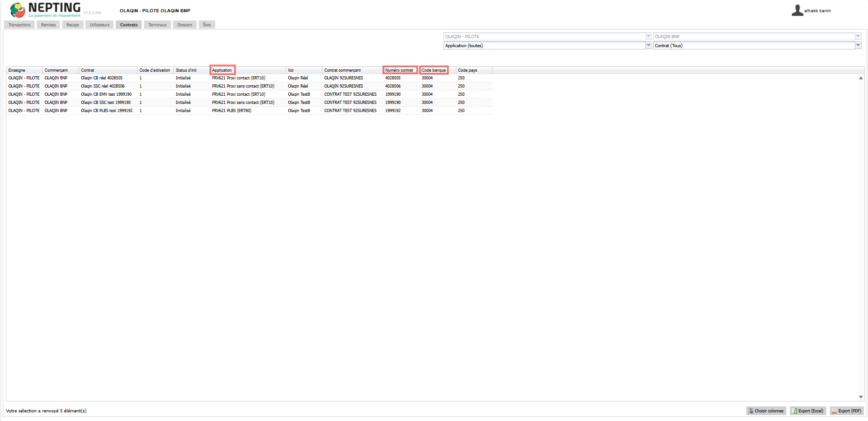Select the contract cell 'Olaqin CB EMV test 1999190'
Screen dimensions: 868x421
(x=106, y=94)
